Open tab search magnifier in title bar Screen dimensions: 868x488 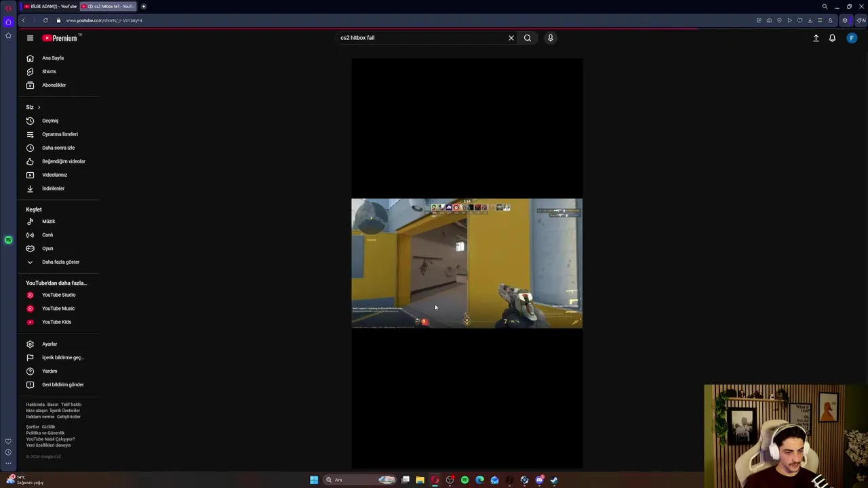coord(825,6)
